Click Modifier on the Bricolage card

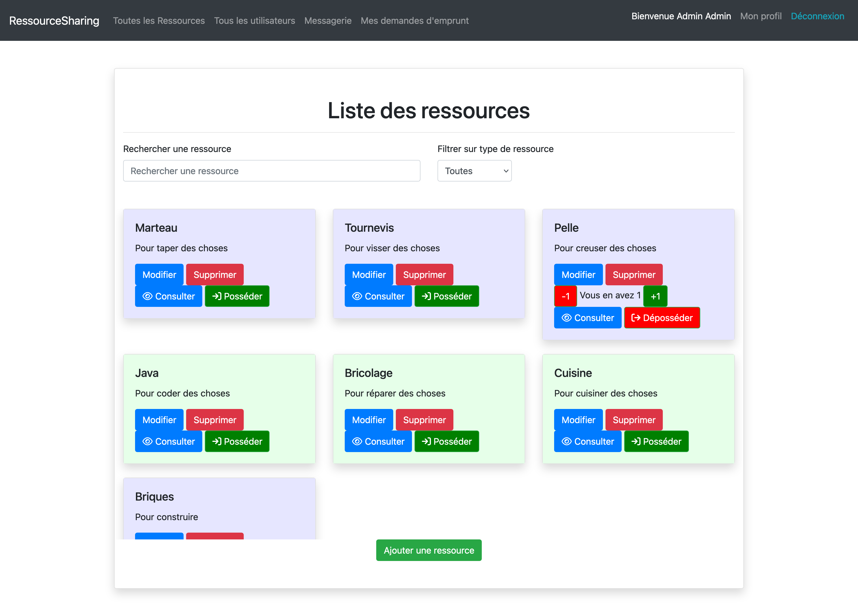(369, 420)
